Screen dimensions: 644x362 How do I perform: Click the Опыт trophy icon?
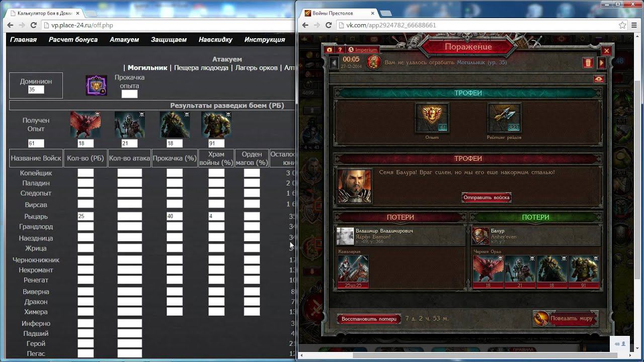tap(432, 118)
